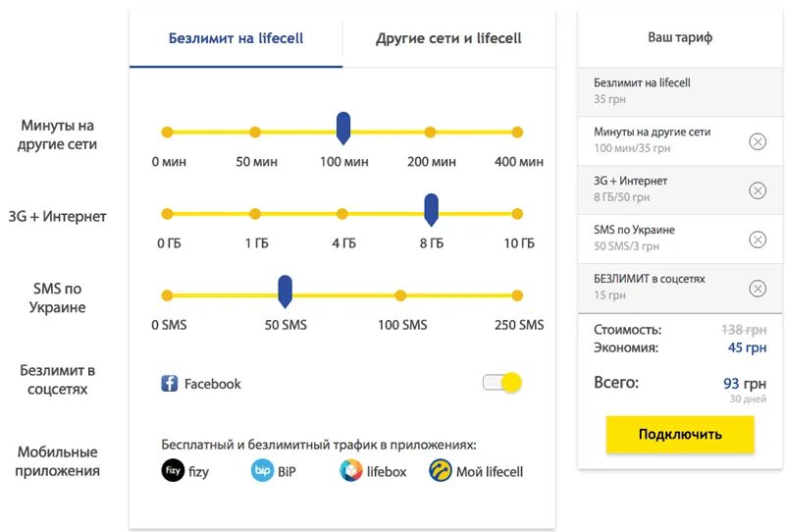Image resolution: width=785 pixels, height=532 pixels.
Task: Remove БЕЗЛИМИТ в соцсетях from tariff
Action: pyautogui.click(x=758, y=289)
